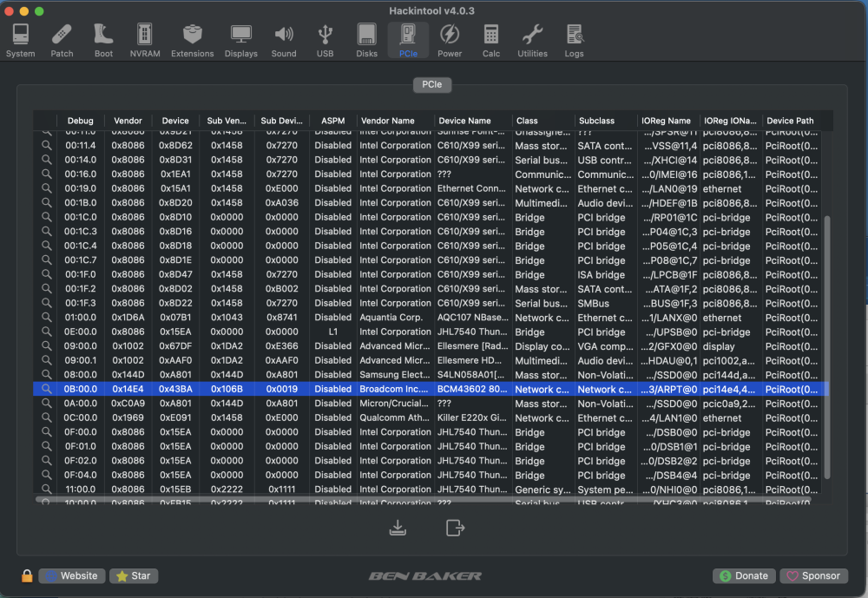This screenshot has height=598, width=868.
Task: Click the ISA bridge subclass cell
Action: click(x=602, y=274)
